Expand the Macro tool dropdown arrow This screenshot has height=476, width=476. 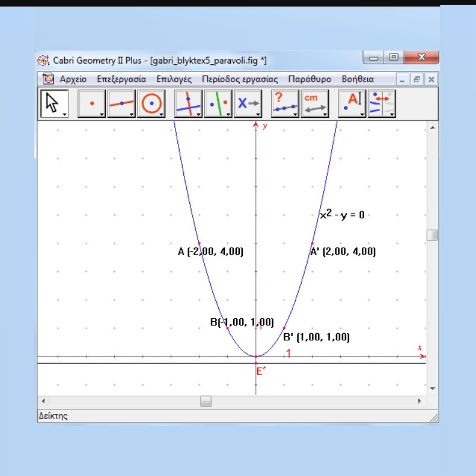click(x=258, y=114)
